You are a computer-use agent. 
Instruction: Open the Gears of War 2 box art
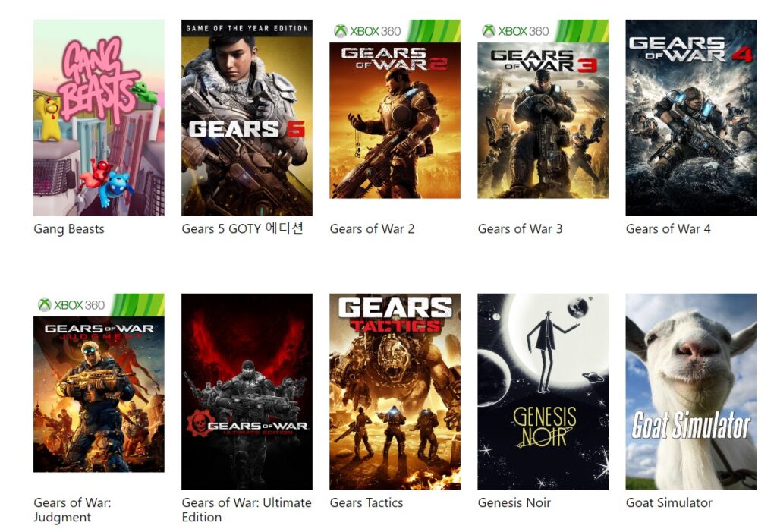[395, 109]
